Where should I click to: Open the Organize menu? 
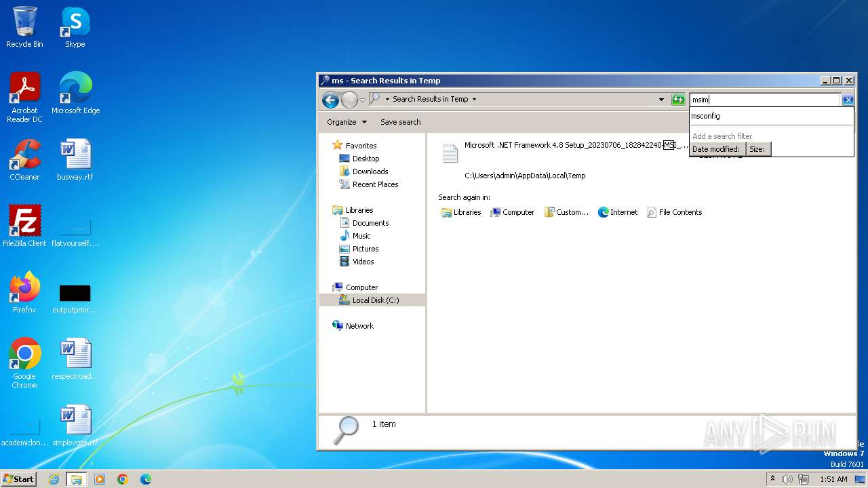[x=347, y=122]
